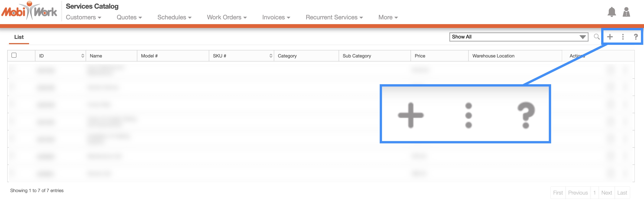Click the Warehouse Location column header
This screenshot has width=644, height=203.
[493, 56]
